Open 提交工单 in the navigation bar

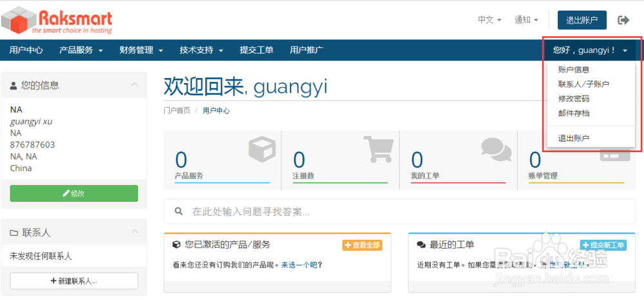point(256,50)
